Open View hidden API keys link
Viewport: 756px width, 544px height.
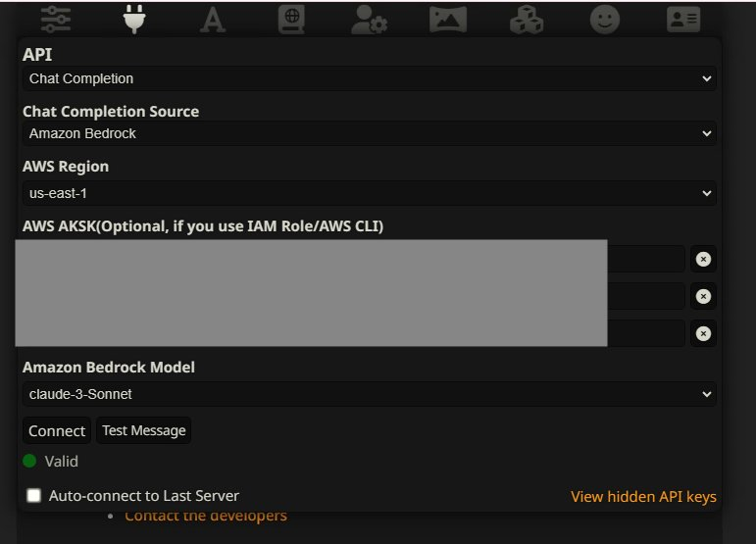tap(643, 496)
